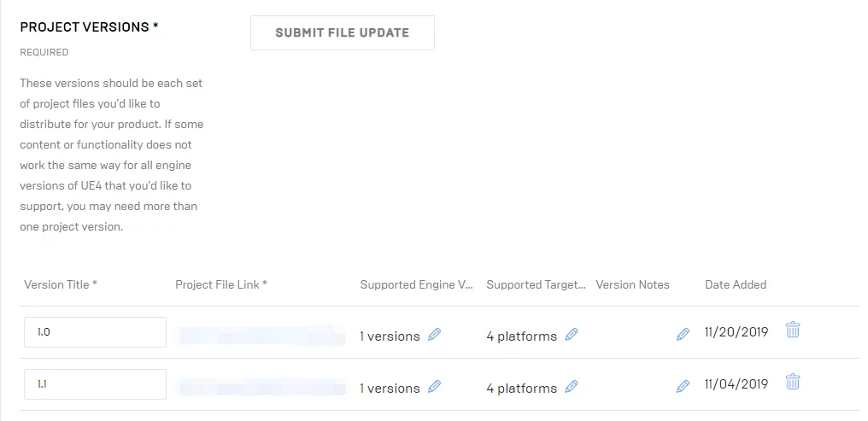Viewport: 868px width, 421px height.
Task: Click the Supported Target Platforms column header
Action: point(536,284)
